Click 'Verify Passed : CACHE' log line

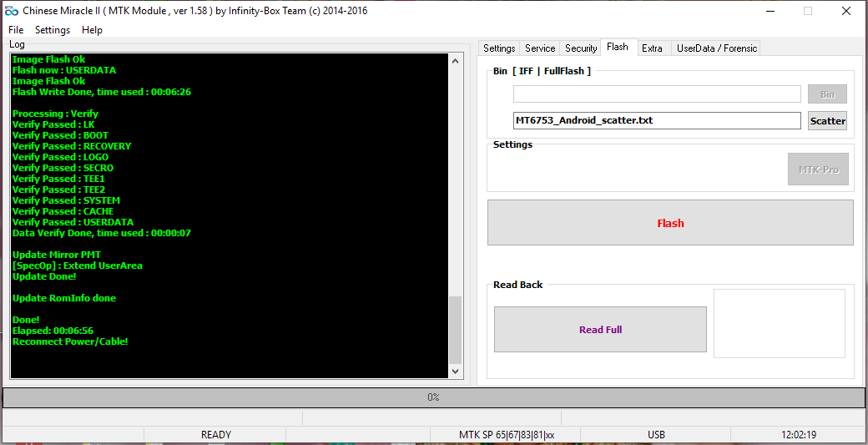pyautogui.click(x=63, y=211)
